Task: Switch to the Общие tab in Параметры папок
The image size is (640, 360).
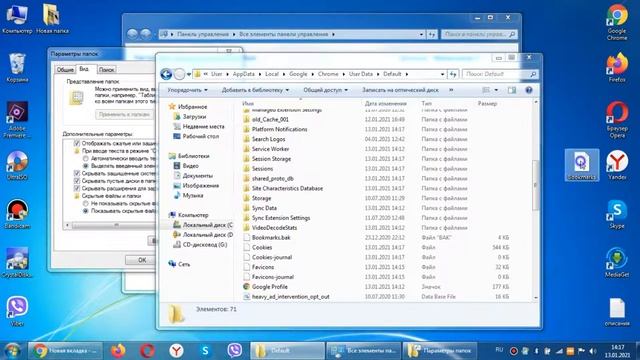Action: coord(65,70)
